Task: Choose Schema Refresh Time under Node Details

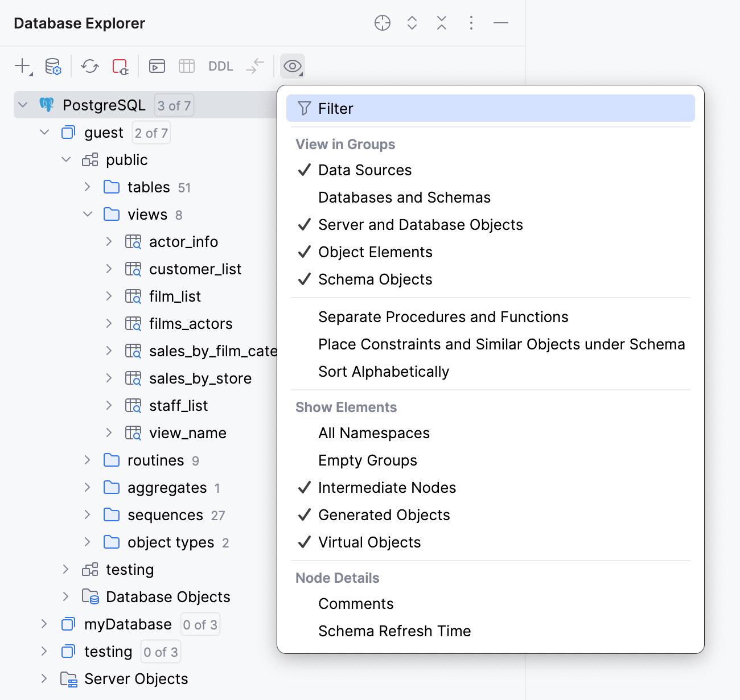Action: pyautogui.click(x=394, y=631)
